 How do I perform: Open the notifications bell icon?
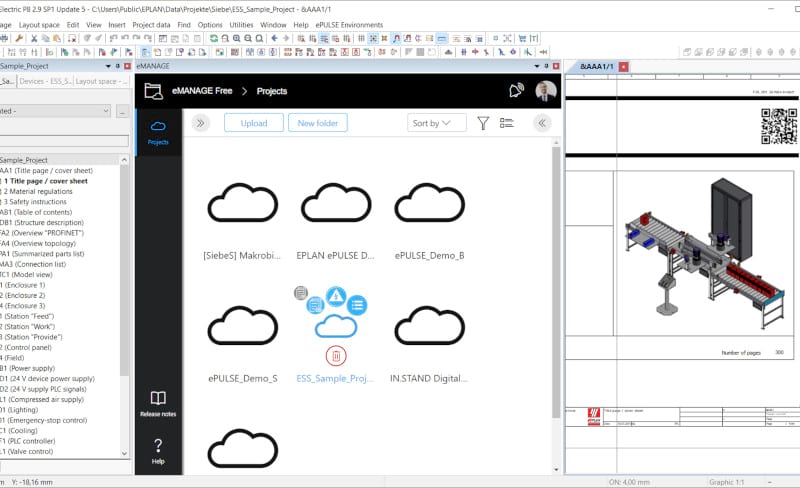pyautogui.click(x=516, y=91)
